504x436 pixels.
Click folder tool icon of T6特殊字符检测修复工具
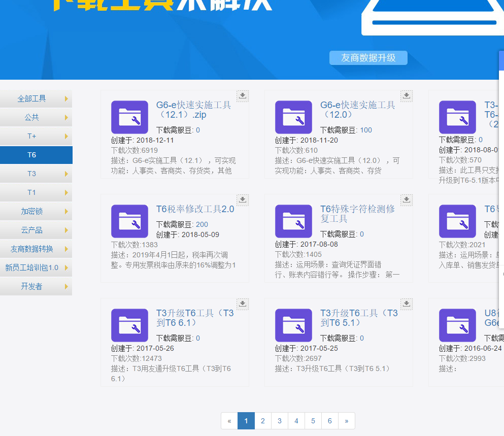pos(293,221)
